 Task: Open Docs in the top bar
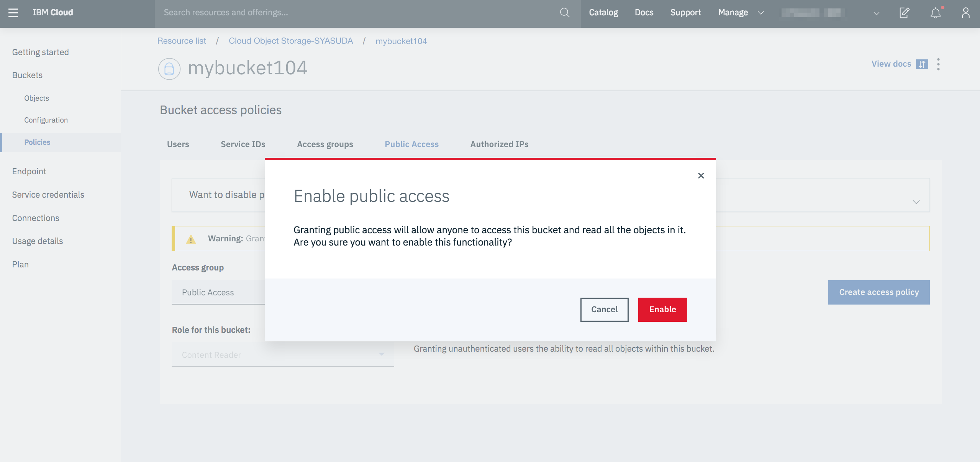click(644, 13)
